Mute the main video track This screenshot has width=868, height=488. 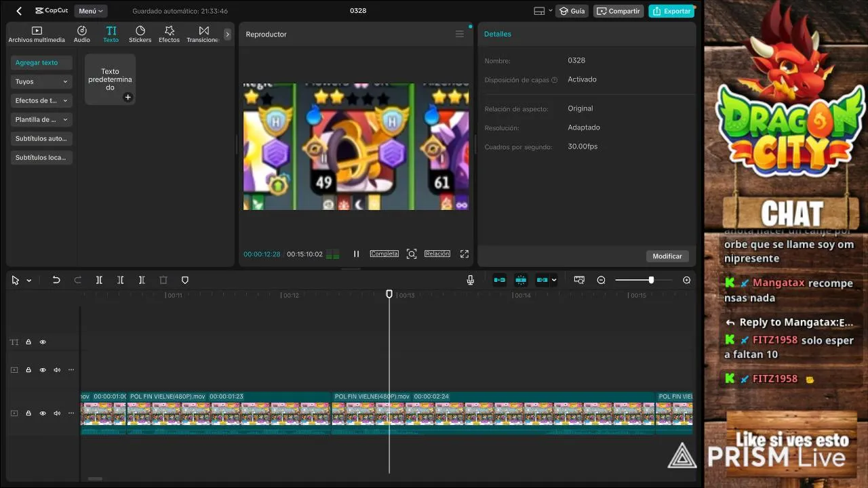point(57,413)
